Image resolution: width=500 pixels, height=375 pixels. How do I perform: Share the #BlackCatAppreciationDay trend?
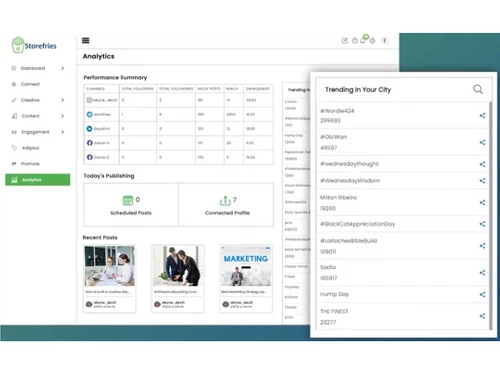click(x=482, y=224)
